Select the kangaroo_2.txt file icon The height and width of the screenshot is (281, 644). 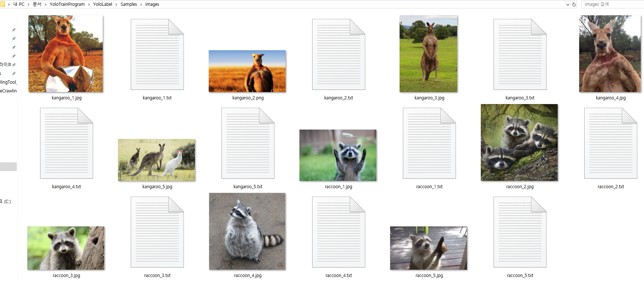point(339,54)
